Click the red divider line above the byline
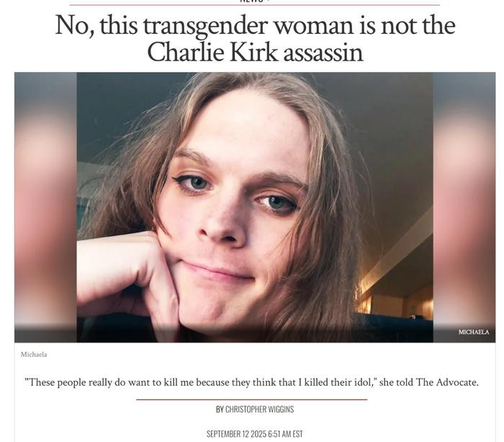 click(x=252, y=400)
